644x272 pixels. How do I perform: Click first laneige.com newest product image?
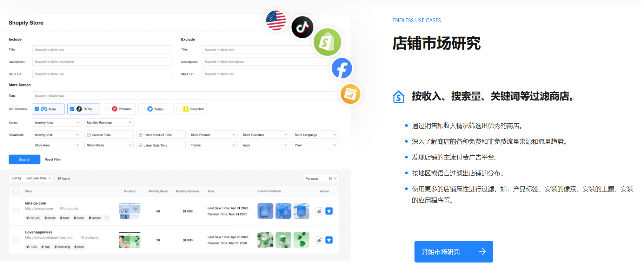click(x=265, y=211)
